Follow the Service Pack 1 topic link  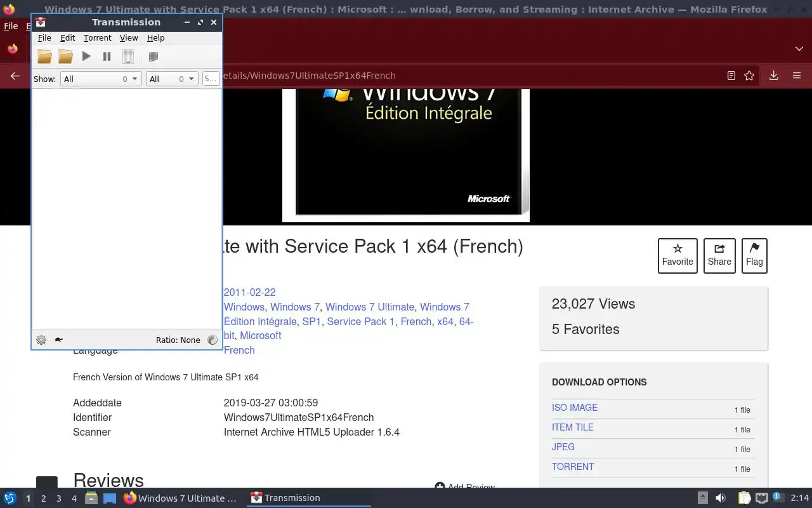(x=360, y=322)
